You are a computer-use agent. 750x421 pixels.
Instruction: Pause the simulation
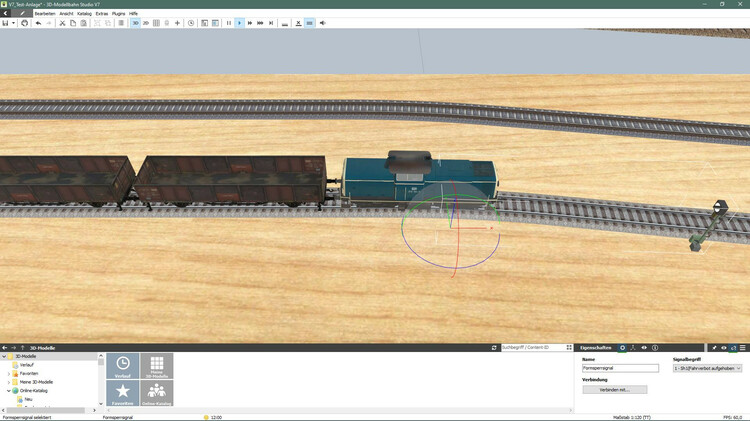(x=229, y=23)
